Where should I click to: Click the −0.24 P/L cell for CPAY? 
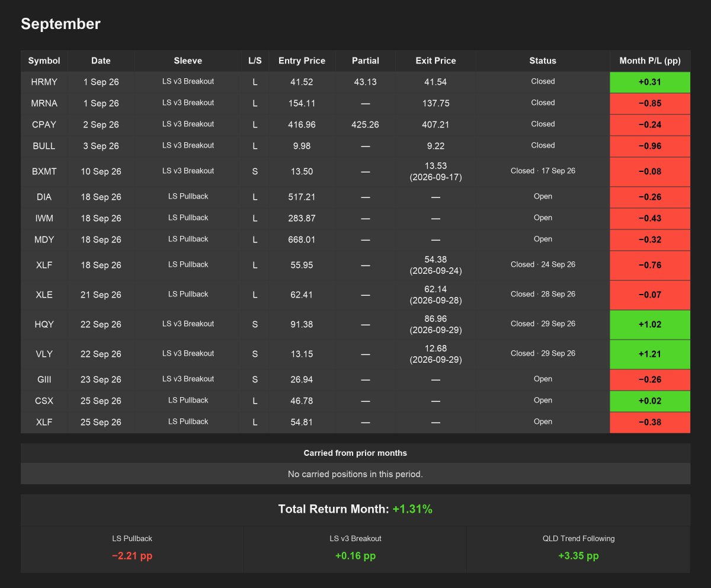(650, 124)
